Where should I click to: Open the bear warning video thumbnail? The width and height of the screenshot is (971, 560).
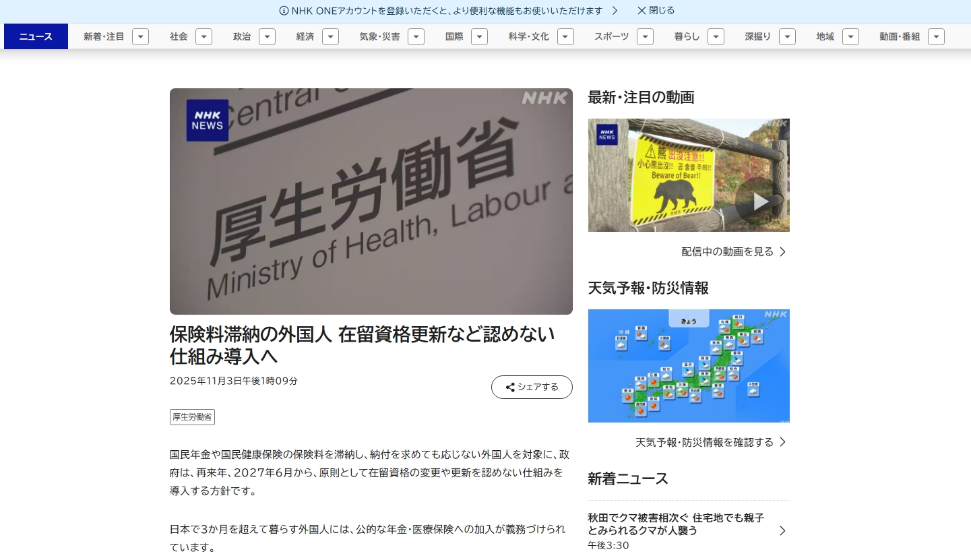point(689,175)
